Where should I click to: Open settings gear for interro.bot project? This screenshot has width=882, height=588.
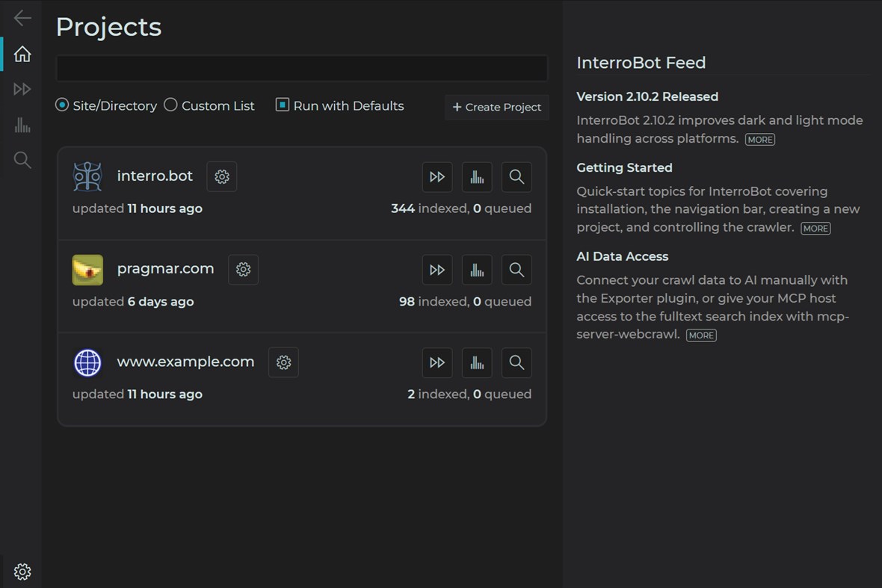[222, 177]
